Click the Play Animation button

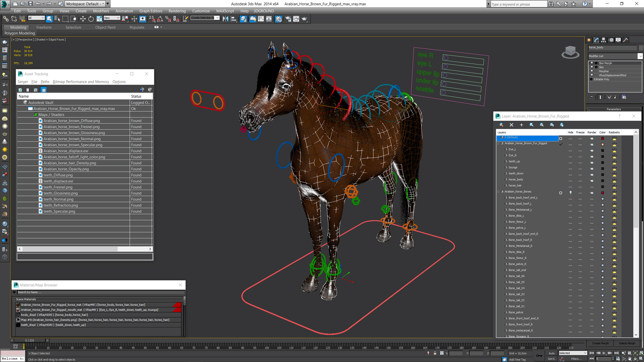point(604,353)
